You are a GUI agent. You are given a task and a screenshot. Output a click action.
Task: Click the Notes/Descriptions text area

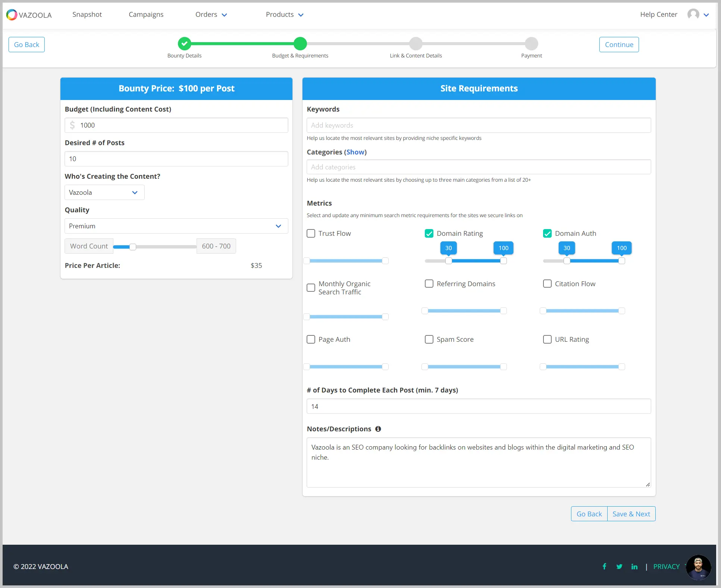[479, 463]
